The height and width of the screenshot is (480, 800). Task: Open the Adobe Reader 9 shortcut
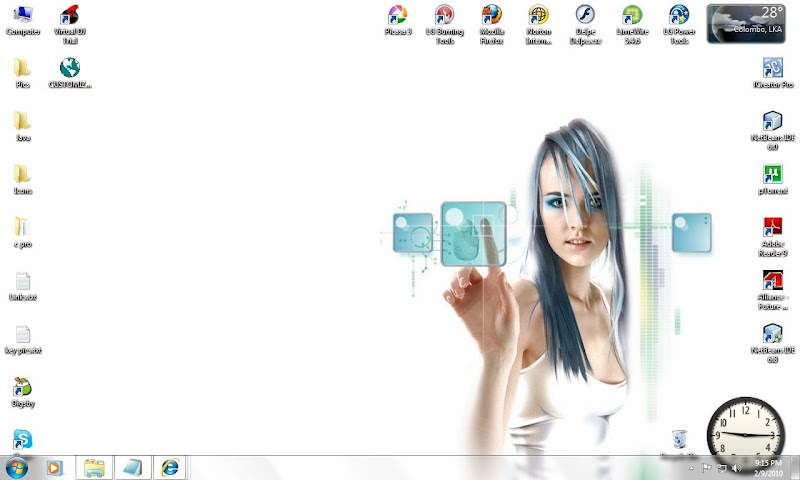pos(773,237)
